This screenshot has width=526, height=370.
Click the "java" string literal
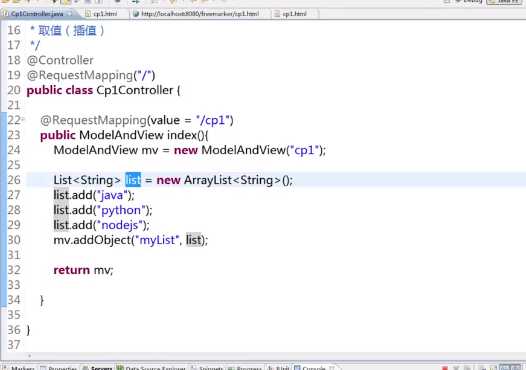click(112, 195)
